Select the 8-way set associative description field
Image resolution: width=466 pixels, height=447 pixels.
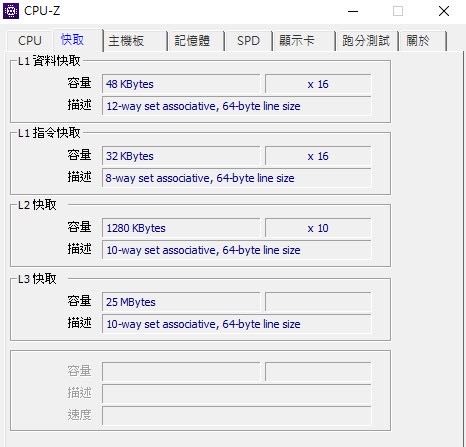(x=237, y=178)
